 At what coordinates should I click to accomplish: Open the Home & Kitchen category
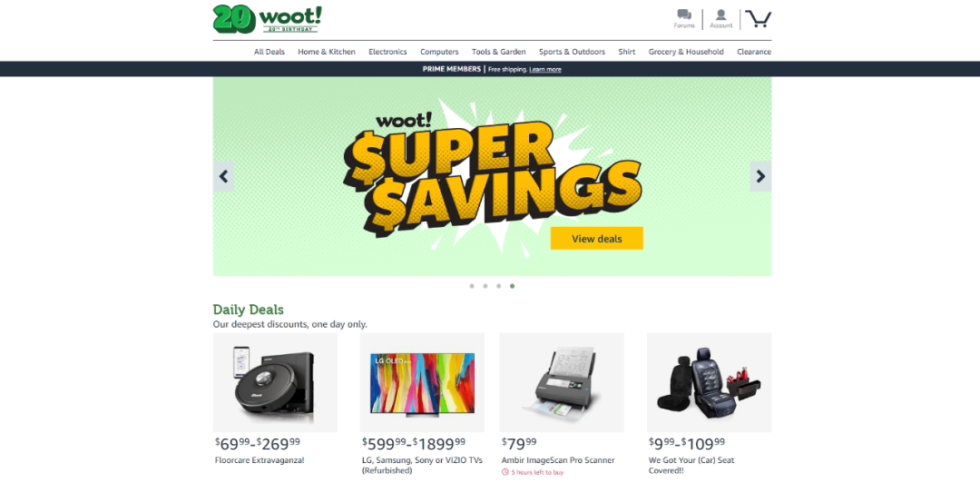click(x=327, y=52)
